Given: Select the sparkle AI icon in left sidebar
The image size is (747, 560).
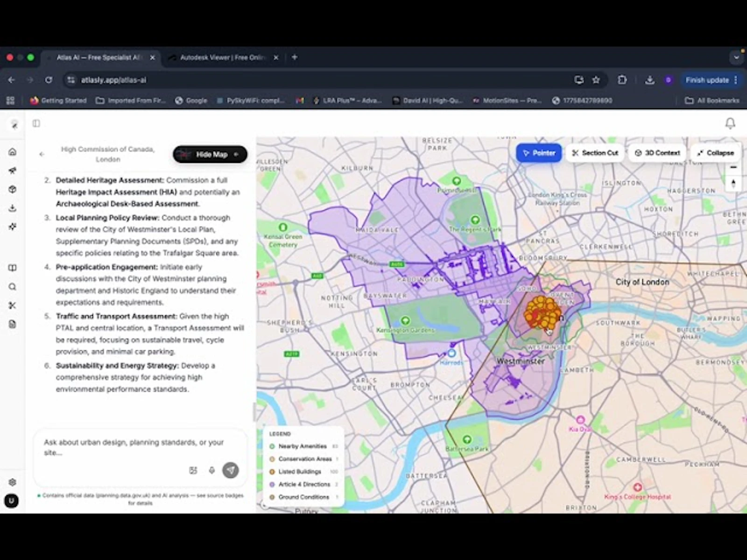Looking at the screenshot, I should point(13,227).
